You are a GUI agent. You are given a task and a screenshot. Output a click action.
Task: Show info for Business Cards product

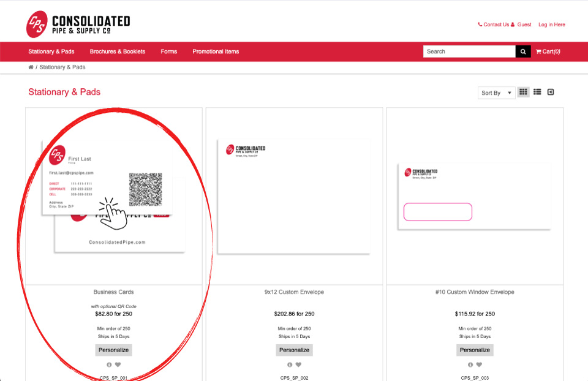(x=110, y=365)
